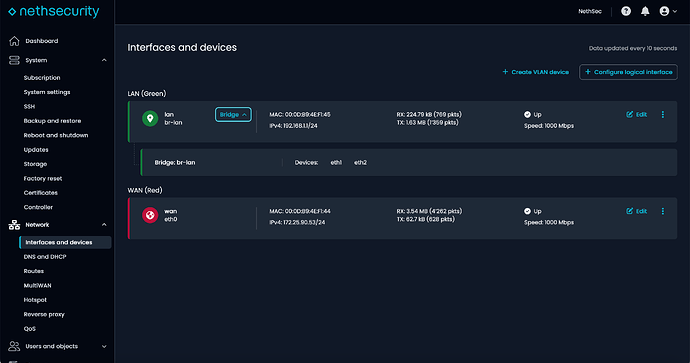
Task: Open the help question mark icon
Action: (x=626, y=11)
